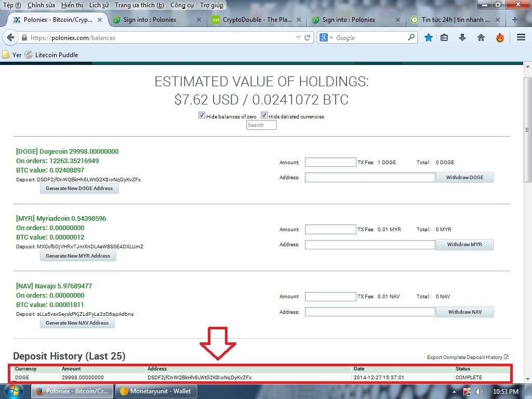Image resolution: width=532 pixels, height=399 pixels.
Task: Click Generate New NAV Address button
Action: pyautogui.click(x=77, y=323)
